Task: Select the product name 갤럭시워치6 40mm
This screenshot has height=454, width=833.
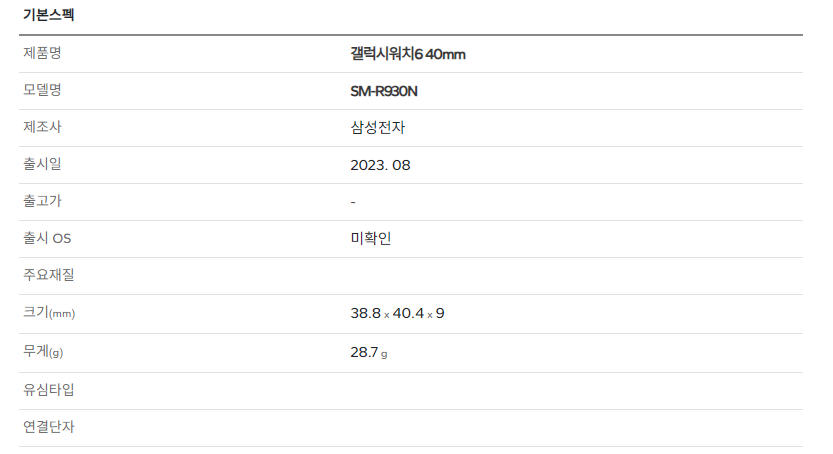Action: point(407,54)
